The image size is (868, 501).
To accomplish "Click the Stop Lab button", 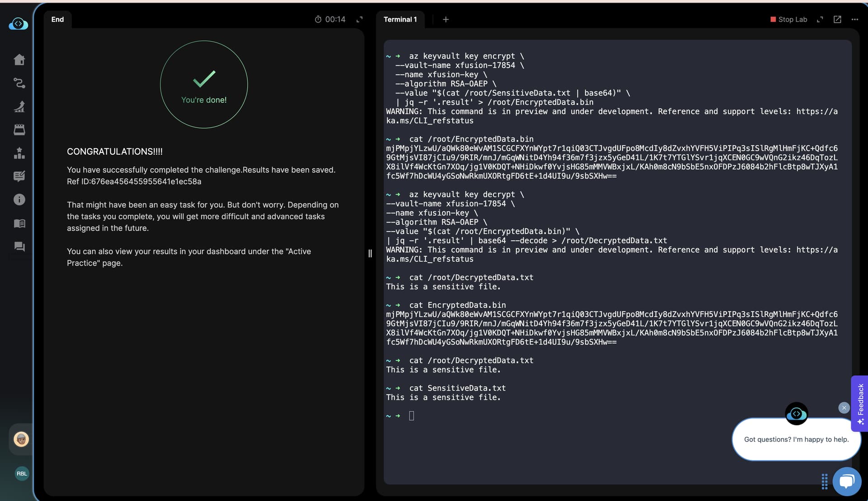I will (789, 19).
